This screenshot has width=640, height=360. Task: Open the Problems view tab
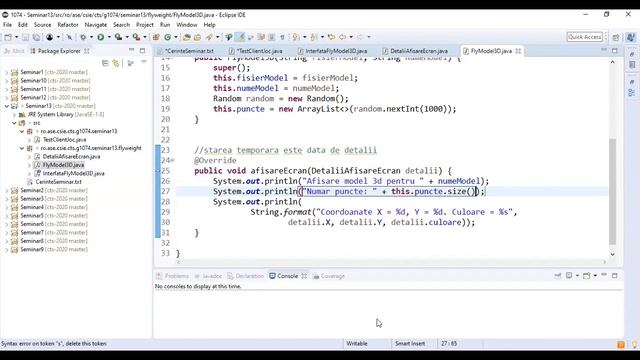point(173,276)
